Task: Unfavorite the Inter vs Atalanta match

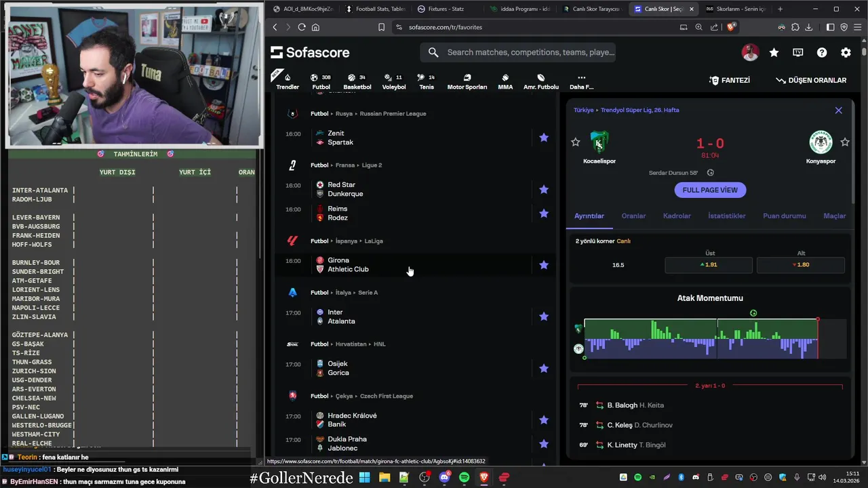Action: click(x=544, y=317)
